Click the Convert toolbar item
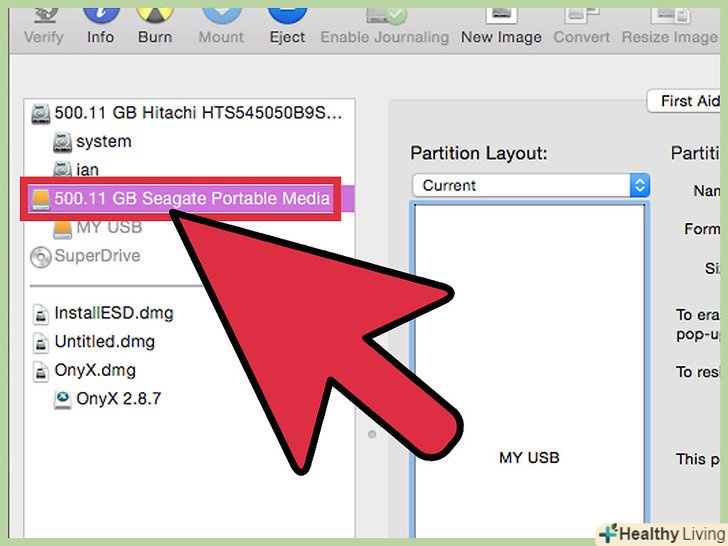The height and width of the screenshot is (546, 728). tap(581, 28)
